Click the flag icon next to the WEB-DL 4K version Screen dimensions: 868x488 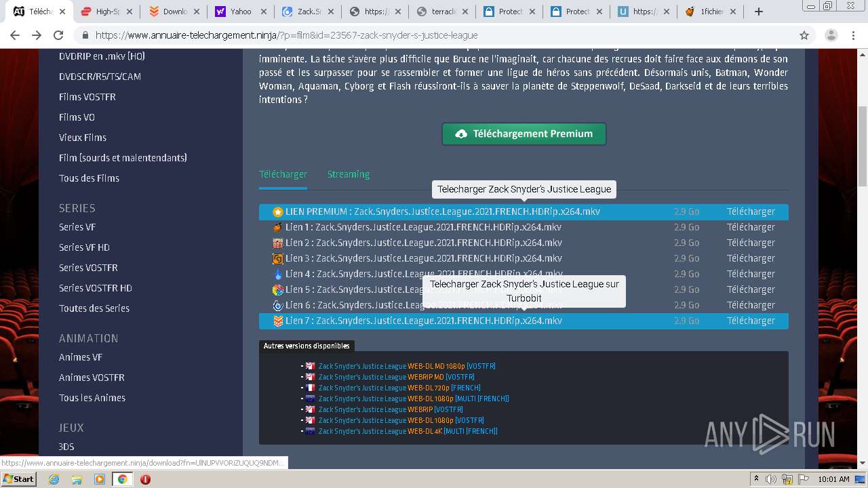310,431
